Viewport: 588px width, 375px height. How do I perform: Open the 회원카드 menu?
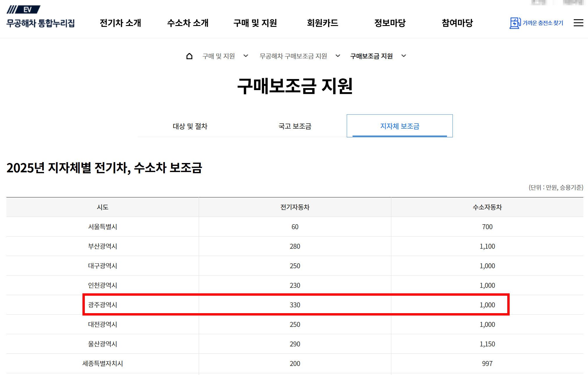tap(322, 23)
